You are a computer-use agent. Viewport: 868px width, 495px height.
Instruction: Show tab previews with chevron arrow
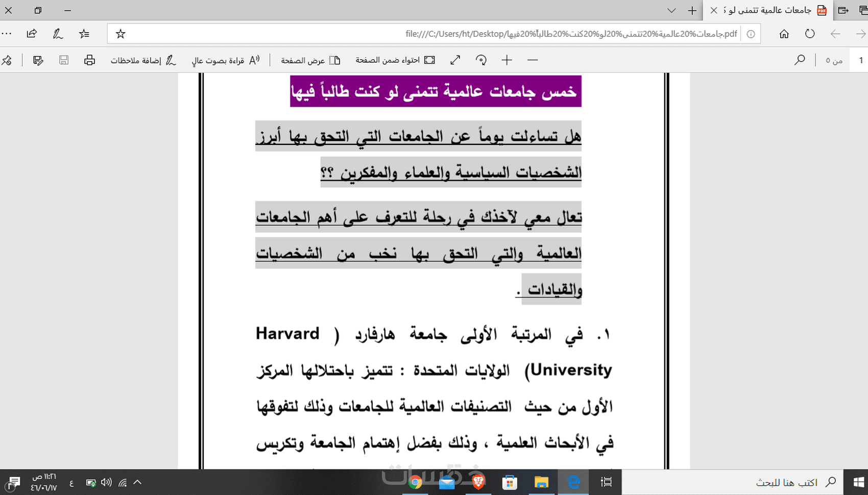671,10
